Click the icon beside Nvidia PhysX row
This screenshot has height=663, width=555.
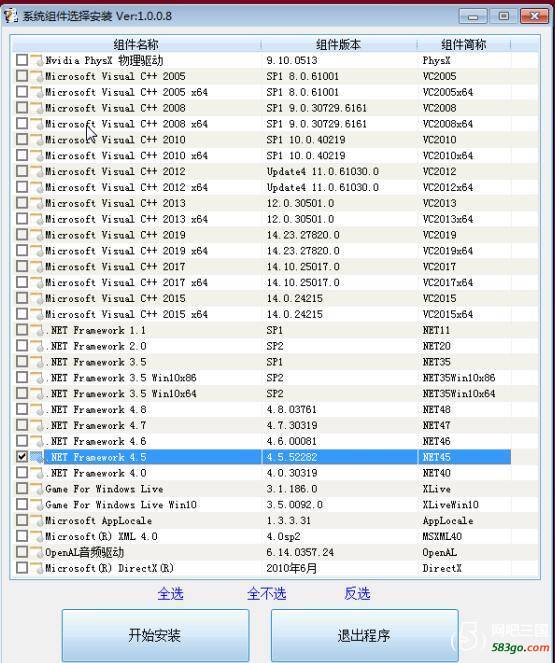(x=37, y=60)
